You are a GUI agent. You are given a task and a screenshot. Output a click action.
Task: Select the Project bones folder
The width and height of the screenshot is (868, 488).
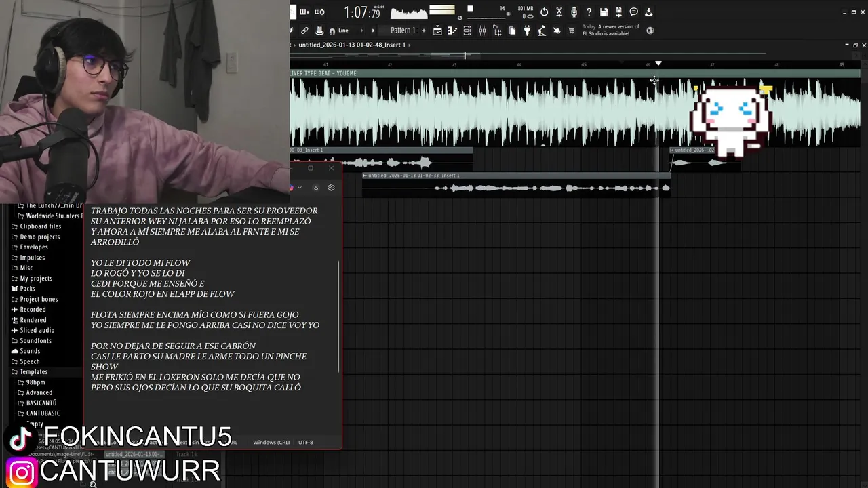[34, 299]
